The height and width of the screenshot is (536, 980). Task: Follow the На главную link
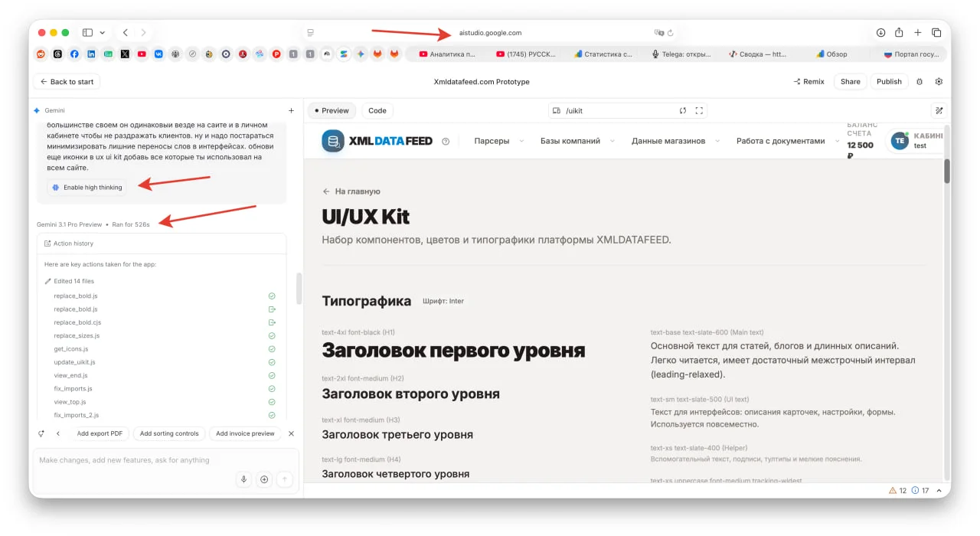(351, 191)
